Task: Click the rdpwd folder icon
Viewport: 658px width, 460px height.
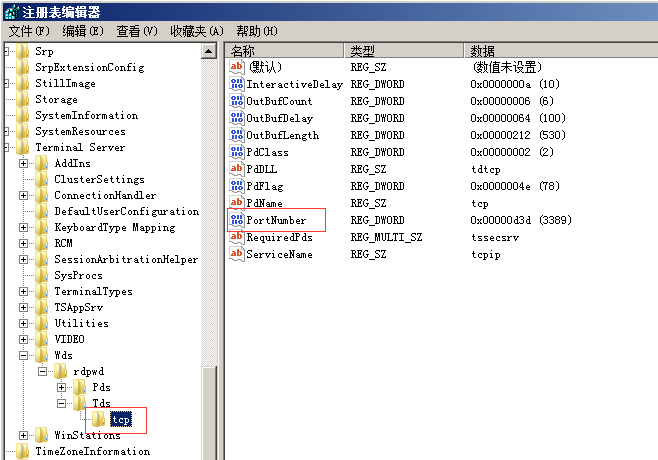Action: pyautogui.click(x=60, y=371)
